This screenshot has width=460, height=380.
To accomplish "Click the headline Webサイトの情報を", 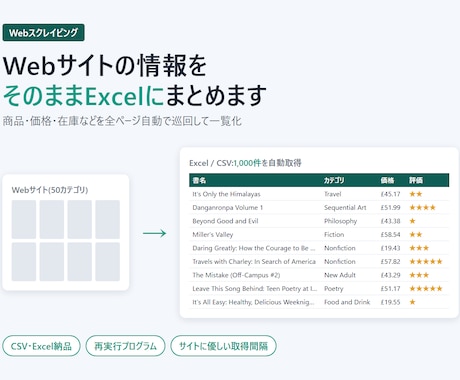I will tap(105, 66).
